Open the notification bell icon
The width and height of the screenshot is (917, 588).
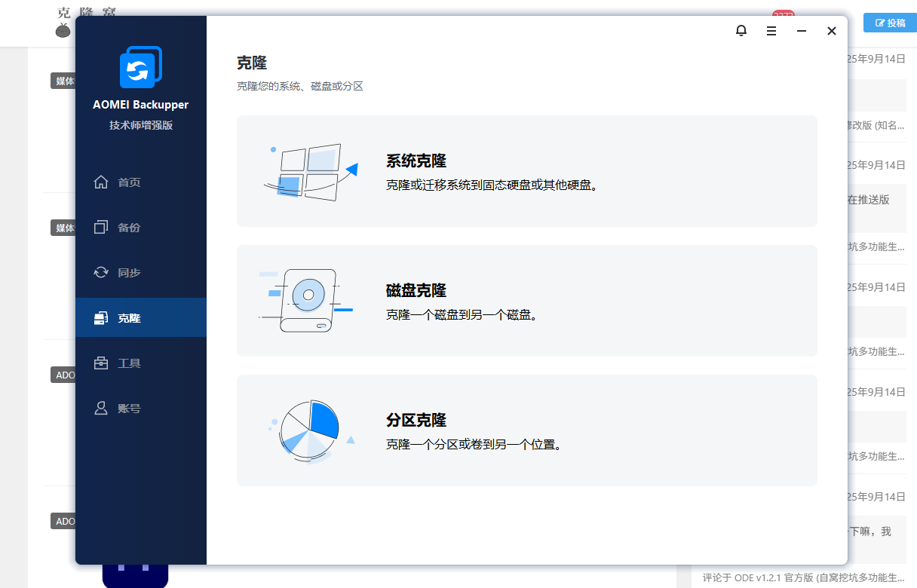click(x=741, y=31)
